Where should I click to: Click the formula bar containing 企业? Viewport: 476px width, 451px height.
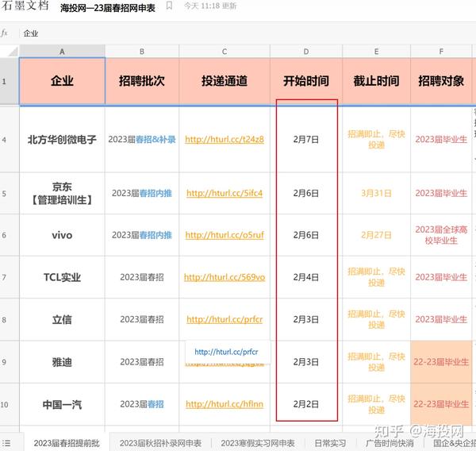point(248,33)
